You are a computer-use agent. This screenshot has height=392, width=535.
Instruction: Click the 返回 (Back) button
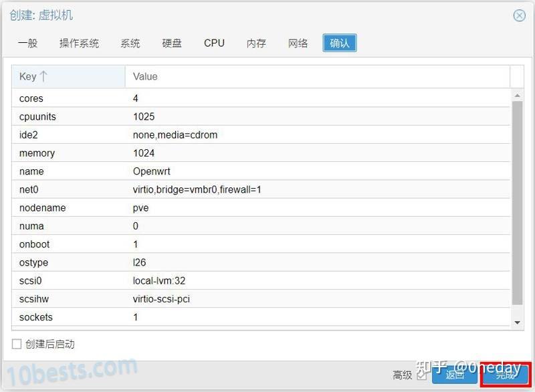coord(456,375)
